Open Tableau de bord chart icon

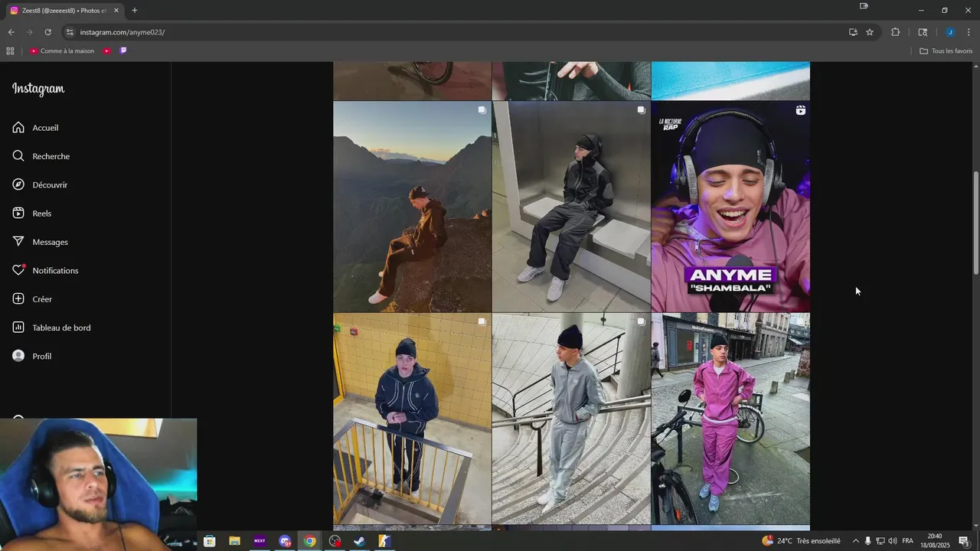pyautogui.click(x=18, y=328)
